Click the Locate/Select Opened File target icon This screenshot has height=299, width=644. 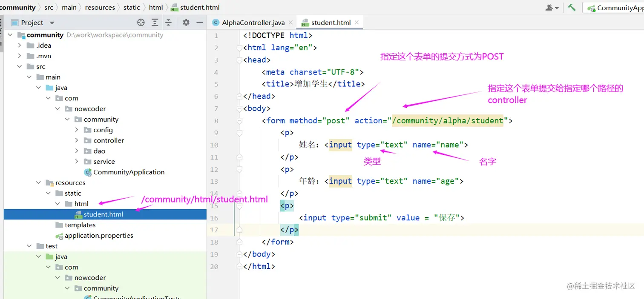(x=141, y=23)
